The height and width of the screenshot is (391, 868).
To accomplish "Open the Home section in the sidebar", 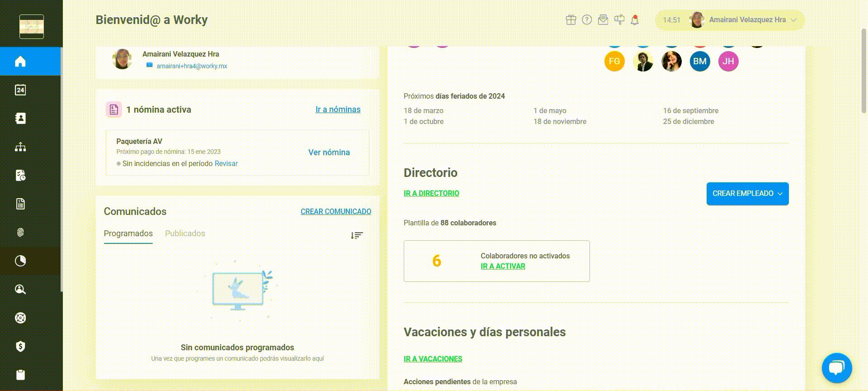I will pos(20,61).
